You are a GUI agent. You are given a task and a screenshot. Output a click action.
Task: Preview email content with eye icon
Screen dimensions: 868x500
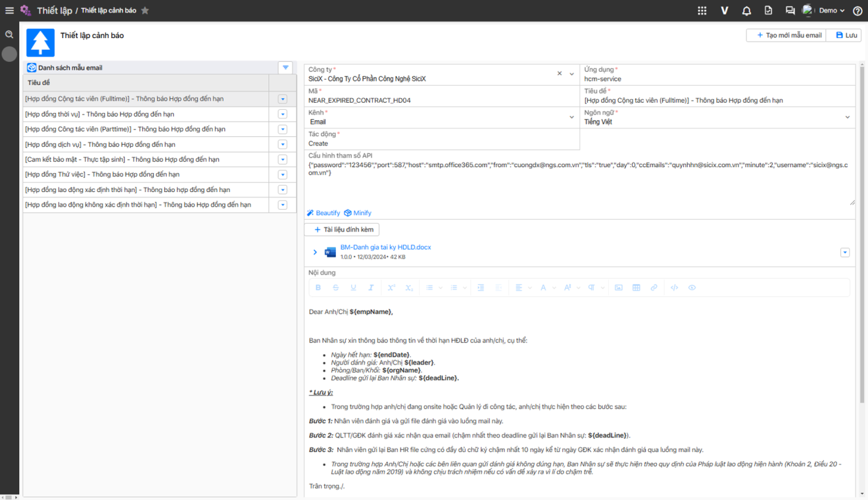(x=692, y=287)
